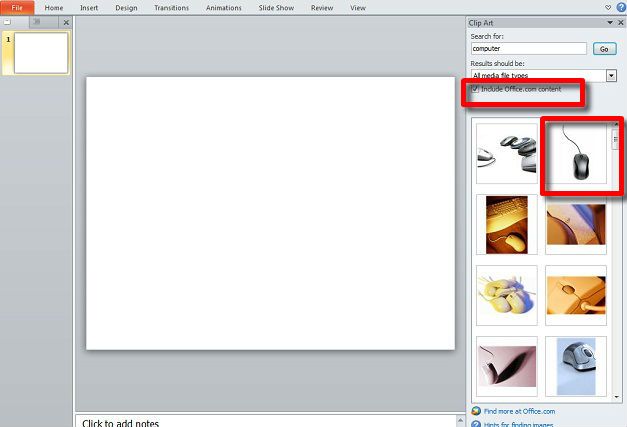Minimize the ribbon with the caret icon
This screenshot has height=427, width=627.
[608, 8]
